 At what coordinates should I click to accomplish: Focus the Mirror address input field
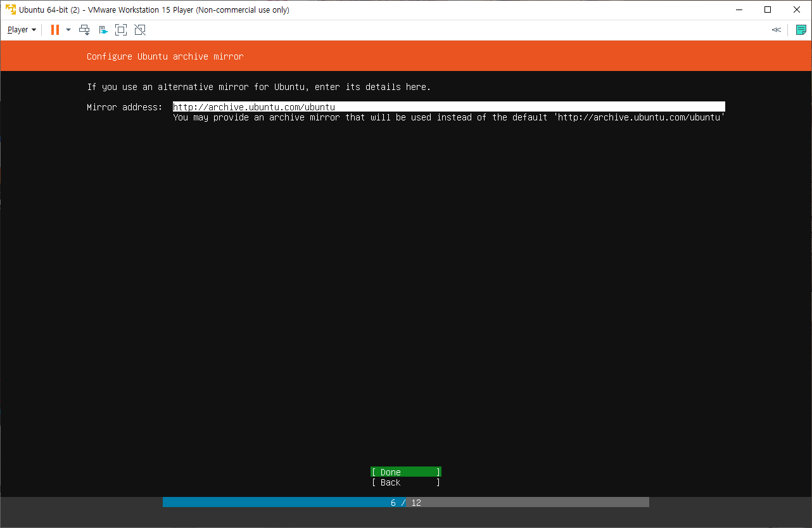tap(449, 106)
